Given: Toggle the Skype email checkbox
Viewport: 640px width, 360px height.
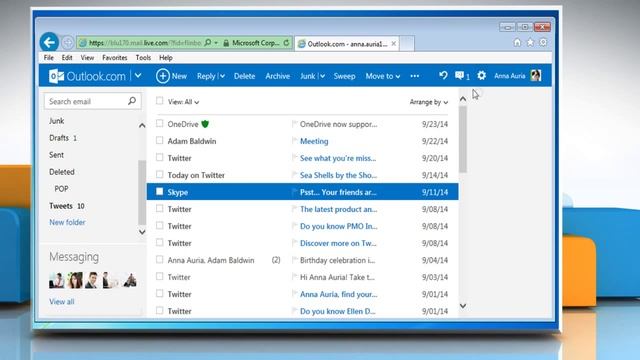Looking at the screenshot, I should pos(160,191).
